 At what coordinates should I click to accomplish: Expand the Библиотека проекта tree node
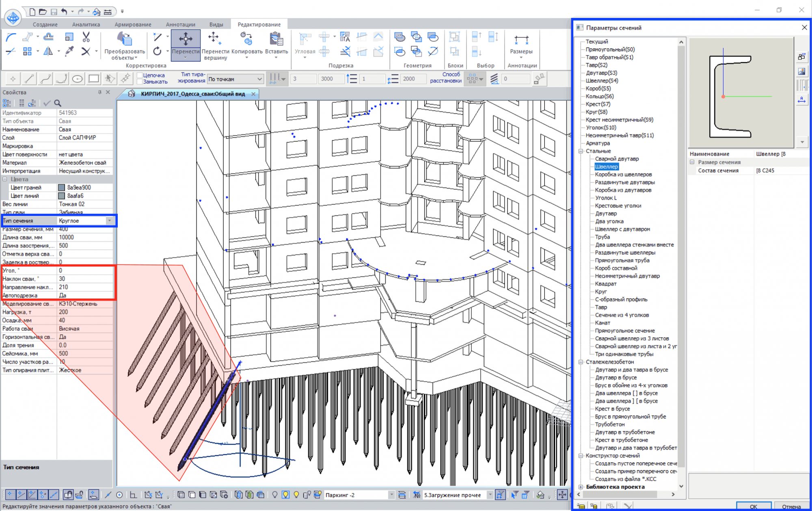click(581, 487)
